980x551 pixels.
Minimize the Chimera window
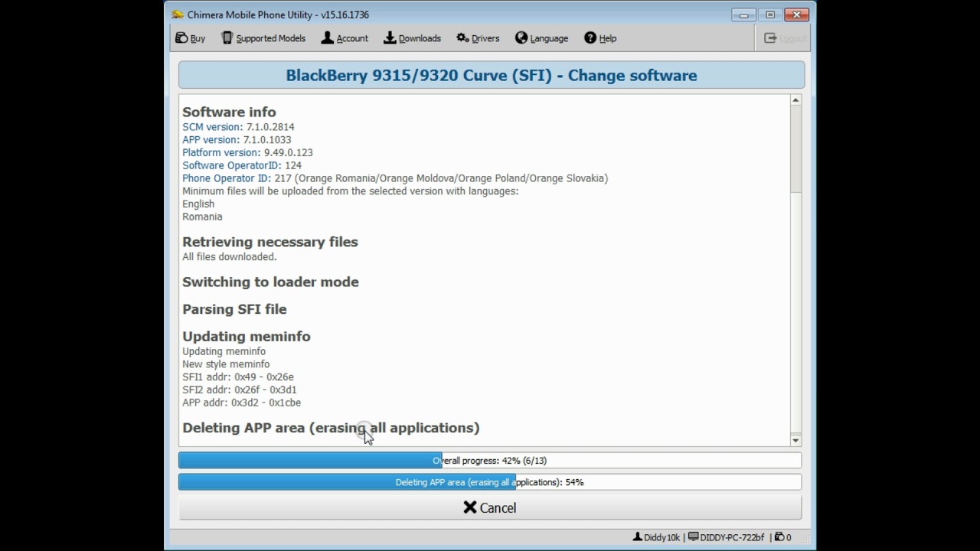pyautogui.click(x=743, y=15)
